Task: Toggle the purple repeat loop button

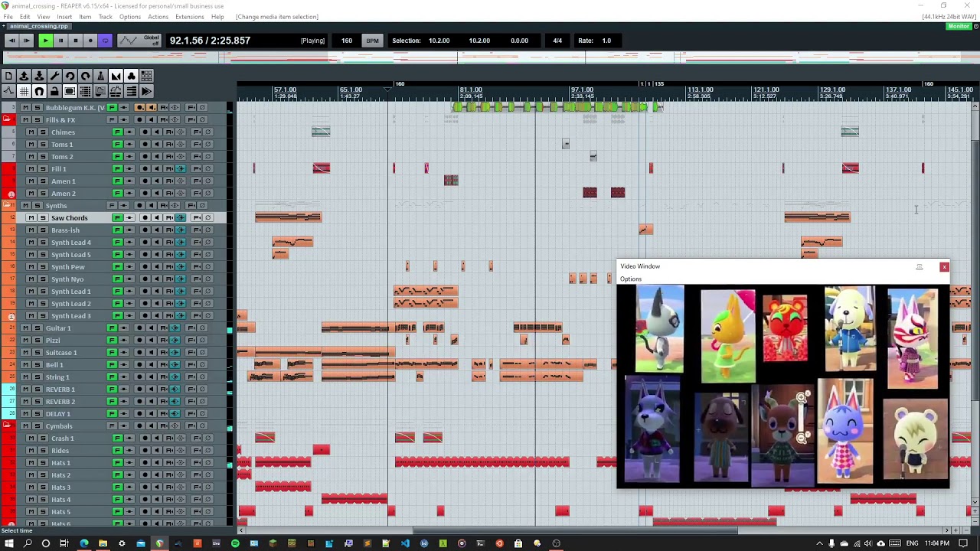Action: (x=105, y=41)
